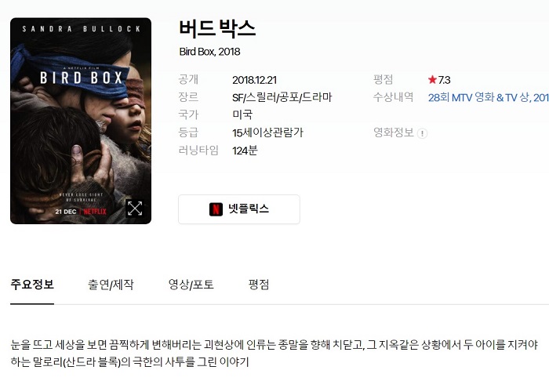The height and width of the screenshot is (392, 549).
Task: Click the expand poster fullscreen icon
Action: 135,209
